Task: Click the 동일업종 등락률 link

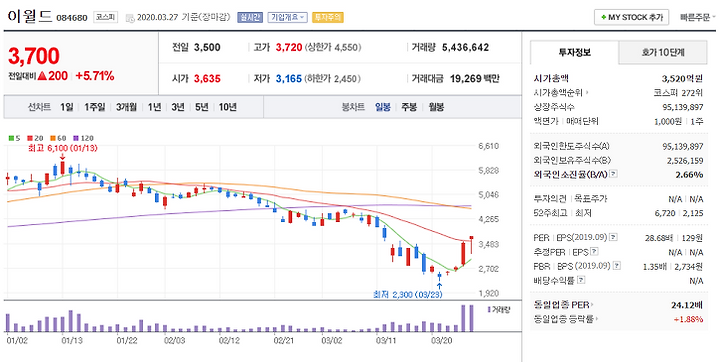Action: (x=564, y=319)
